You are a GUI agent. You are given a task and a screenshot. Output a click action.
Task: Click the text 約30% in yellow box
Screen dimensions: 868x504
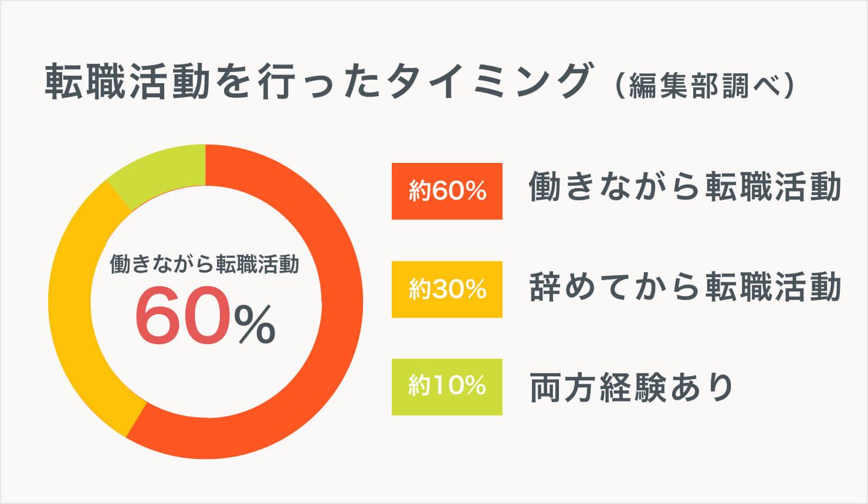(x=447, y=290)
